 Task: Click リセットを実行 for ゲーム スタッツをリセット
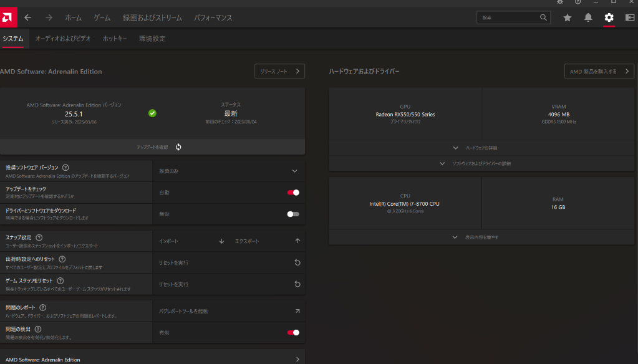229,284
